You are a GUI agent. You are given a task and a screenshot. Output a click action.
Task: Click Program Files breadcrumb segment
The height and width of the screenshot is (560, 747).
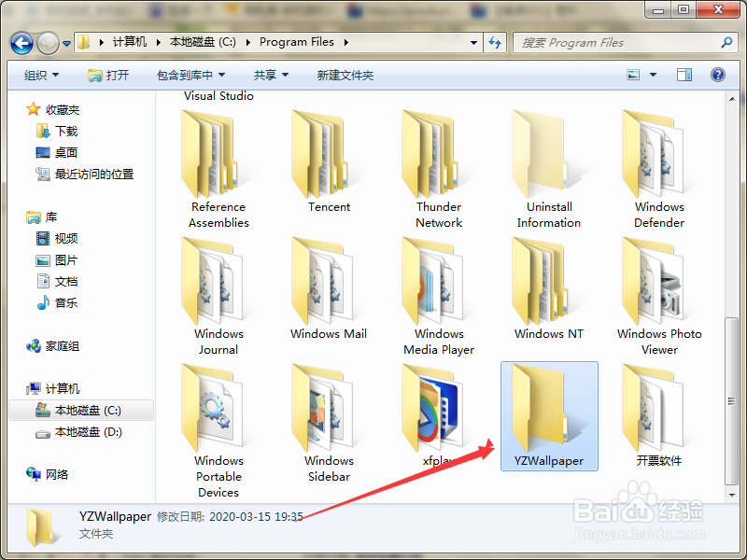click(x=296, y=42)
